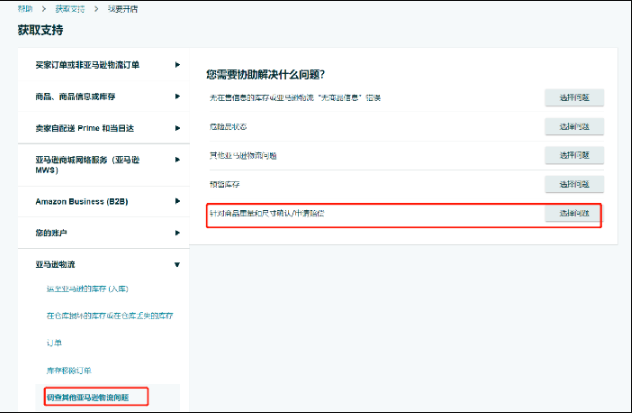Click the 预留库存 issue text

225,185
